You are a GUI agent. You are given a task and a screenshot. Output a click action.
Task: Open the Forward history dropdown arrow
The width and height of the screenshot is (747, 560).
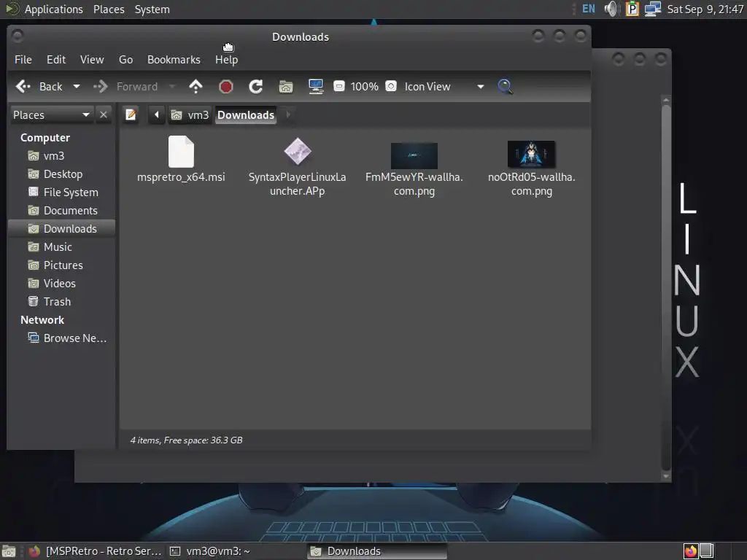(x=172, y=86)
